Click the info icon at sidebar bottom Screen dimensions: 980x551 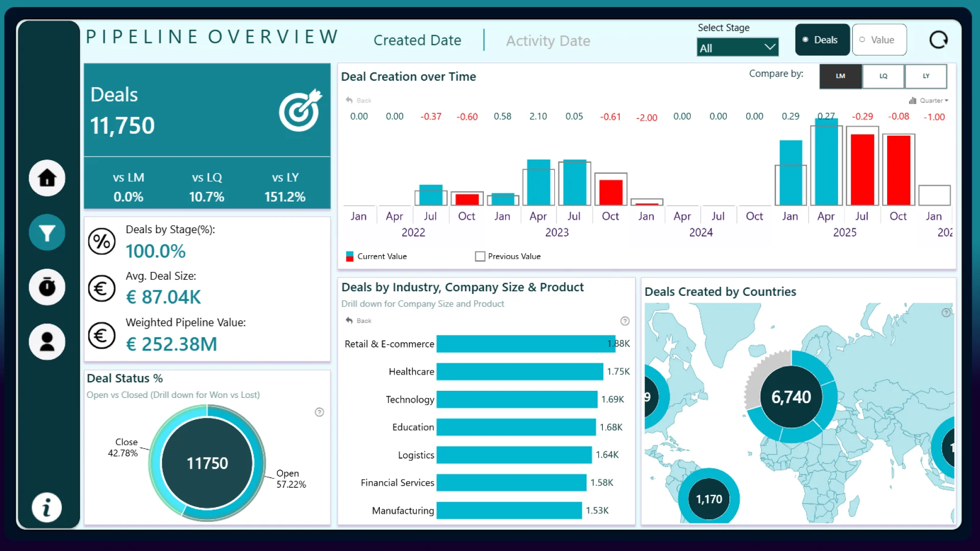[47, 508]
